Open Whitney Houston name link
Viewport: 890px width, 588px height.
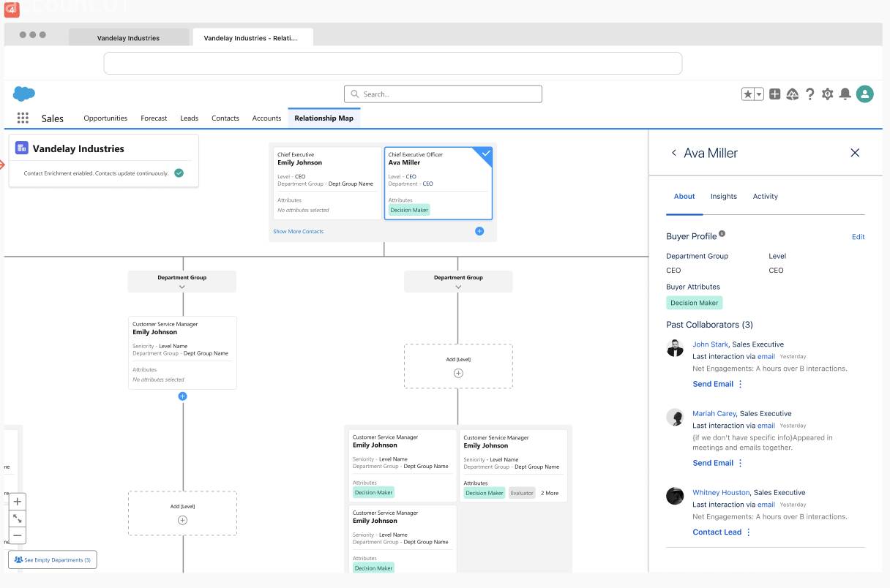tap(721, 492)
